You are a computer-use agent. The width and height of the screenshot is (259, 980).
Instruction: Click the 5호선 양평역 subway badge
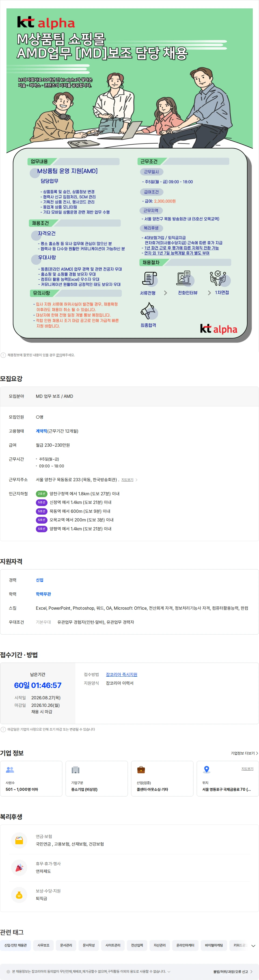click(42, 529)
